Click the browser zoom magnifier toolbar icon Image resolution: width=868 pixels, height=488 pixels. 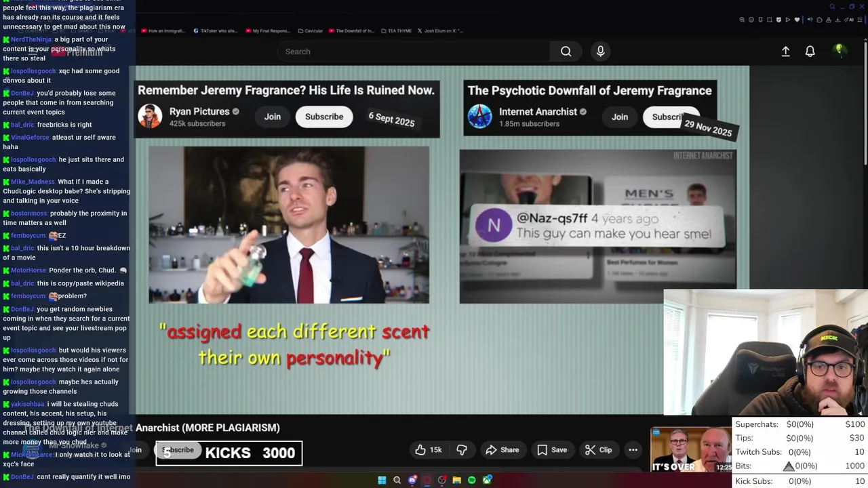[742, 20]
